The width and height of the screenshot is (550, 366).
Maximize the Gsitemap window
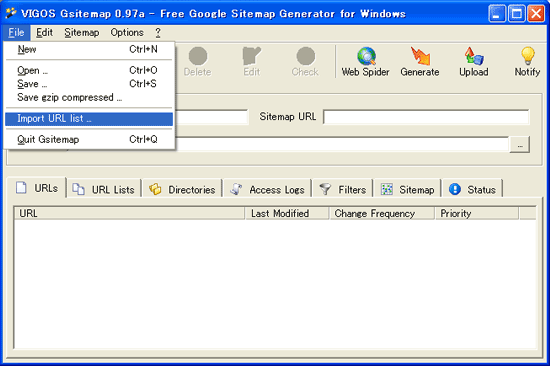517,14
